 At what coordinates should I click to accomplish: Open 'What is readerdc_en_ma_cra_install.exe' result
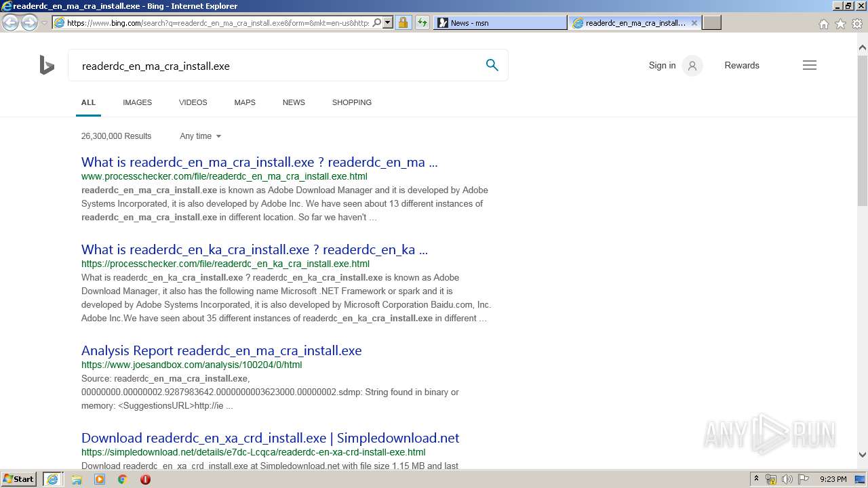point(260,162)
